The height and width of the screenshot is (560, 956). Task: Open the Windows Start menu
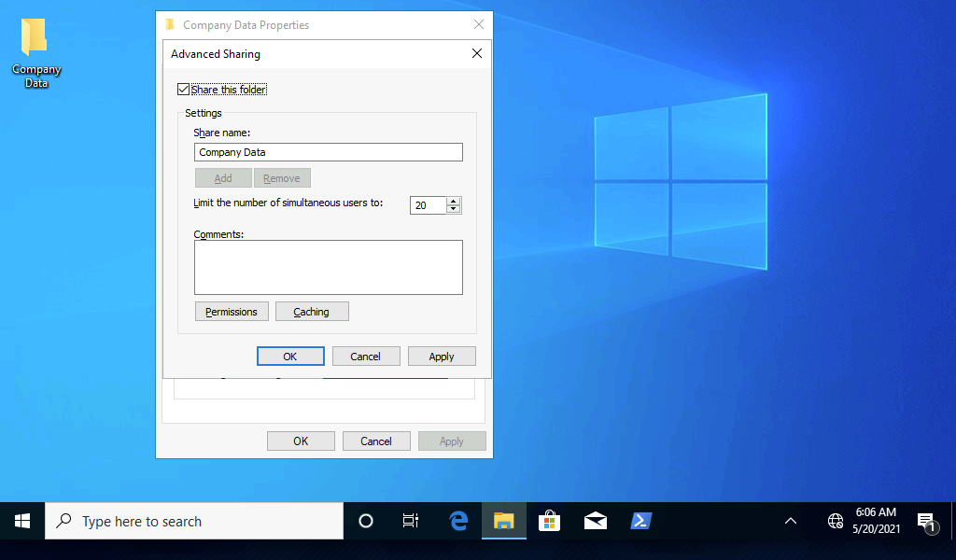22,521
